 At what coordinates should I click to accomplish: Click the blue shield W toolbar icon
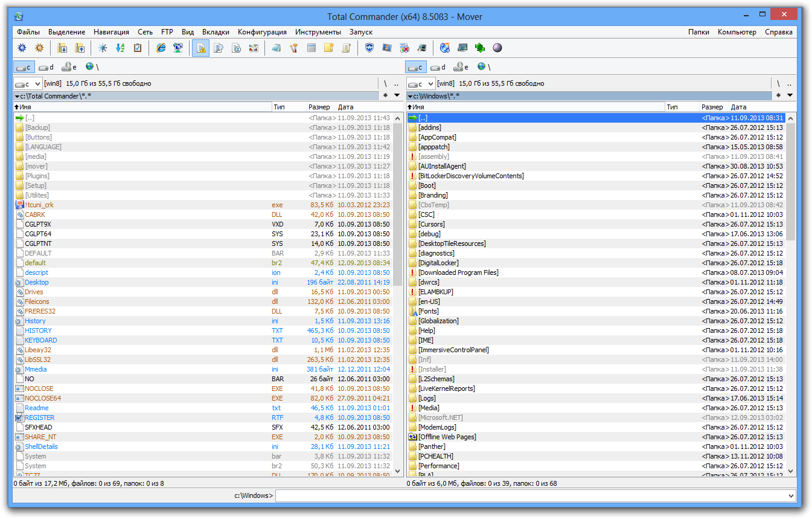click(369, 48)
